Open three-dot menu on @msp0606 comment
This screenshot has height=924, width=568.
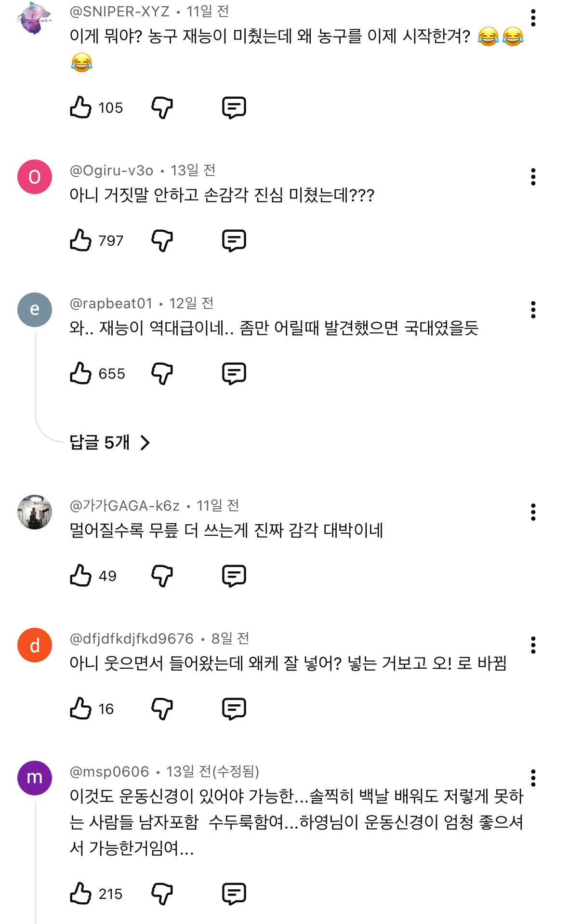(x=533, y=778)
